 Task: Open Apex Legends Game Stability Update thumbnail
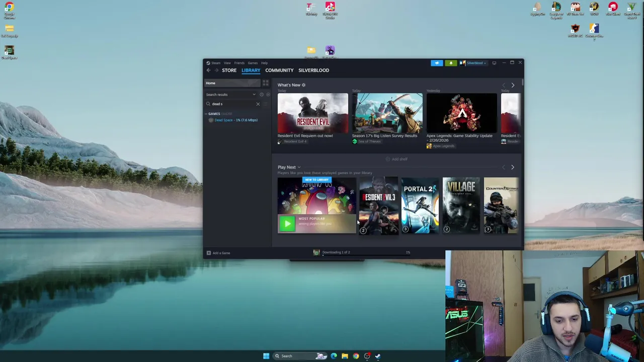[x=461, y=113]
